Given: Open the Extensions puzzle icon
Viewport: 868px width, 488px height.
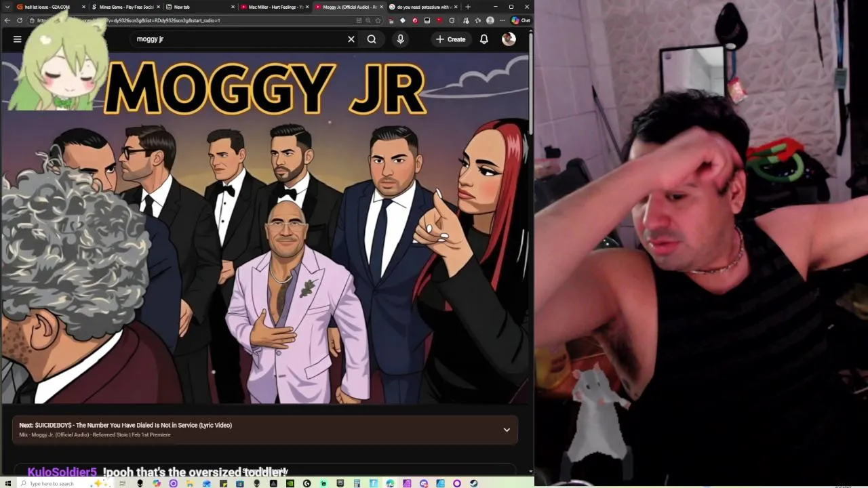Looking at the screenshot, I should [x=452, y=20].
